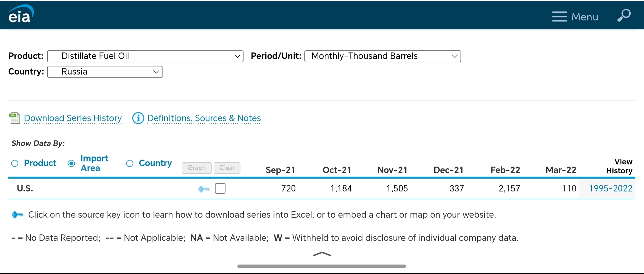Screen dimensions: 644x274
Task: Click the info circle icon
Action: (x=138, y=118)
